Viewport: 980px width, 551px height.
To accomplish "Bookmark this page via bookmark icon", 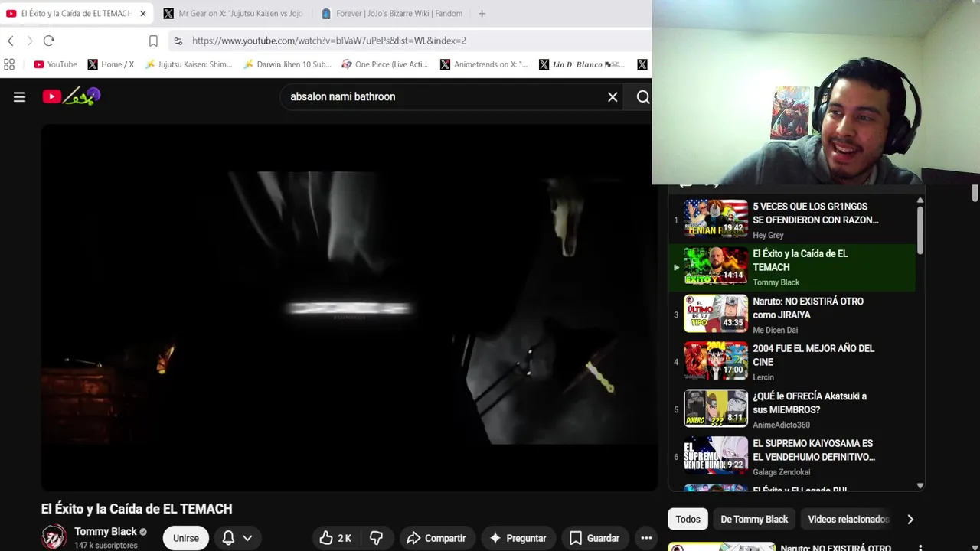I will click(x=153, y=41).
